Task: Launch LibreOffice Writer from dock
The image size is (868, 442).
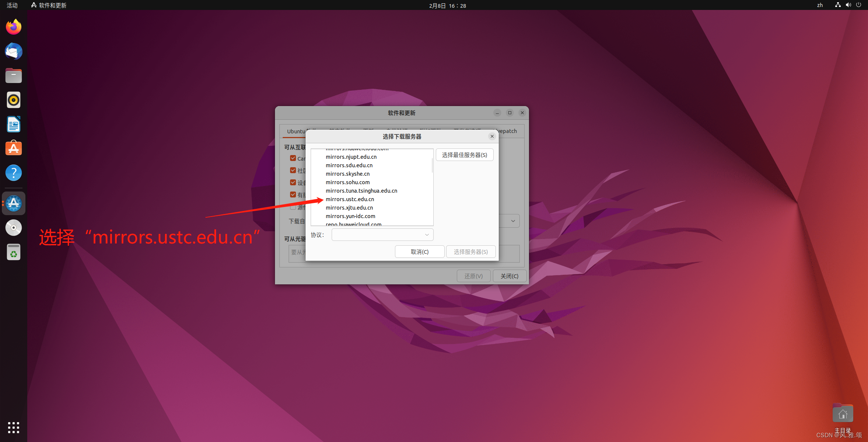Action: 14,124
